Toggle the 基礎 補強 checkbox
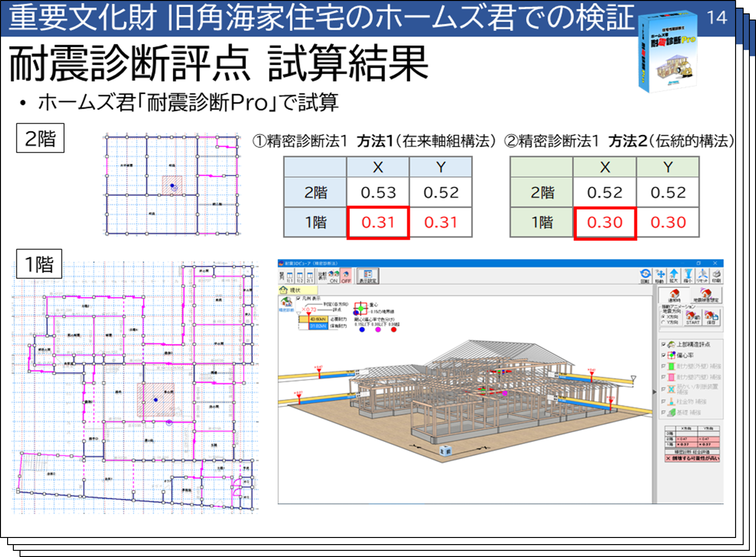The height and width of the screenshot is (557, 756). 663,412
